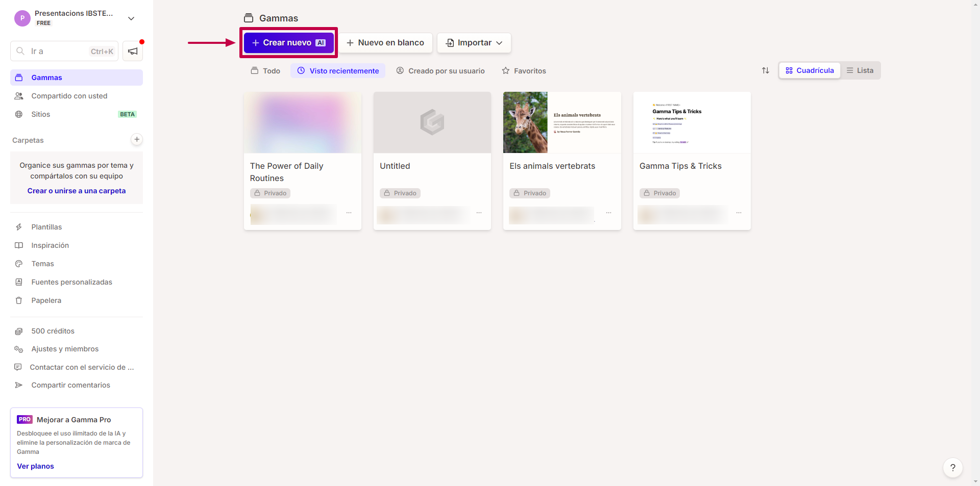Open options menu on Gamma Tips & Tricks card
The height and width of the screenshot is (486, 980).
(x=739, y=213)
